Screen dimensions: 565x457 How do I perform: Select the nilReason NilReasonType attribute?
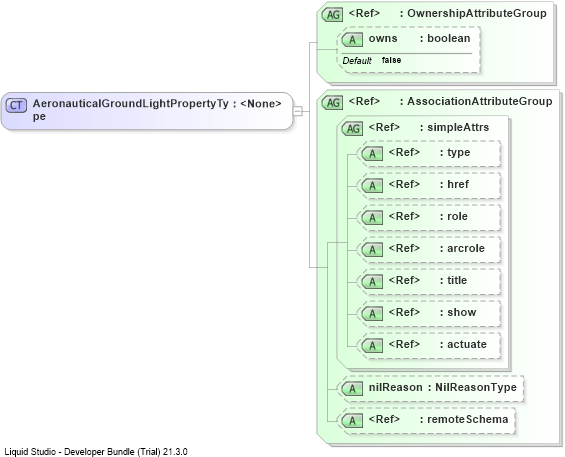[432, 389]
